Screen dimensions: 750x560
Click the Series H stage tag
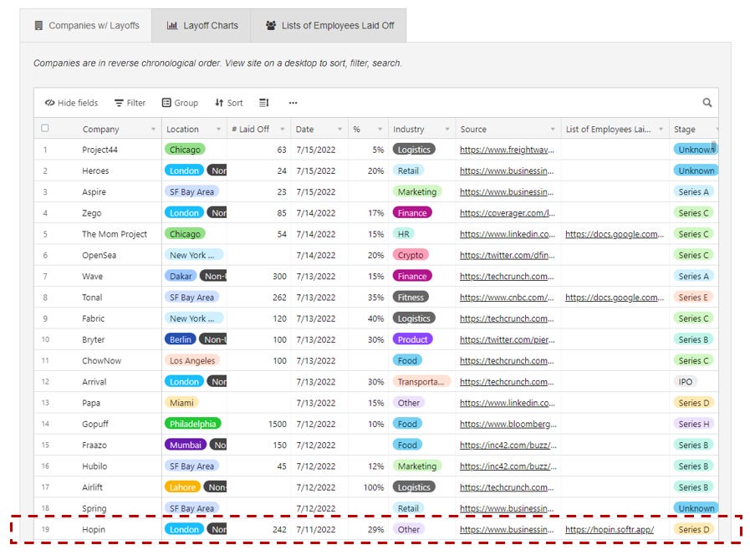click(x=693, y=424)
